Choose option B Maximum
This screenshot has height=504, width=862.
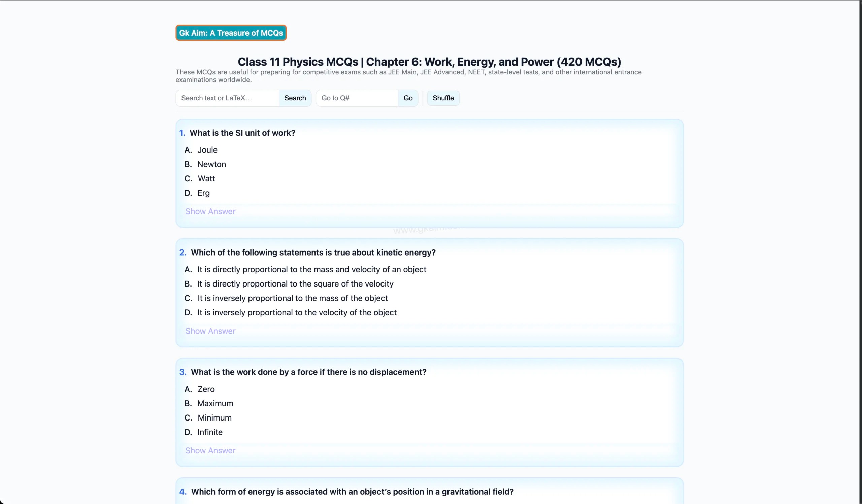point(215,403)
